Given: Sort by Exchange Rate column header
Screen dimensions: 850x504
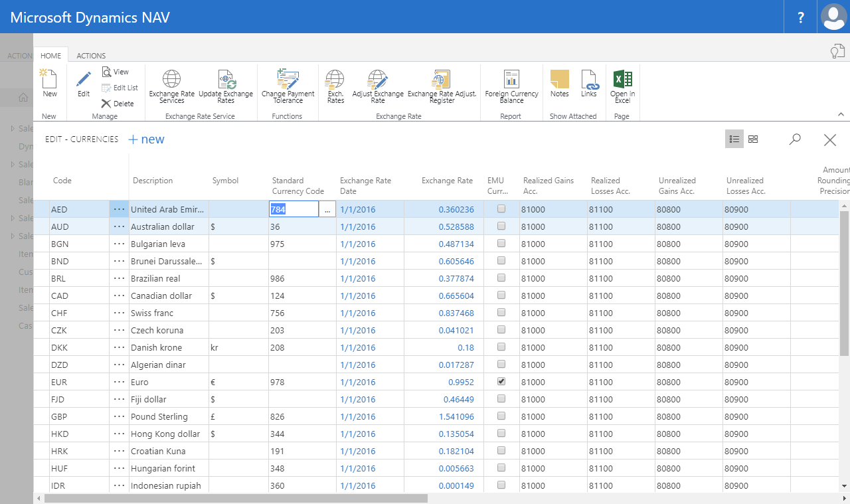Looking at the screenshot, I should coord(447,181).
